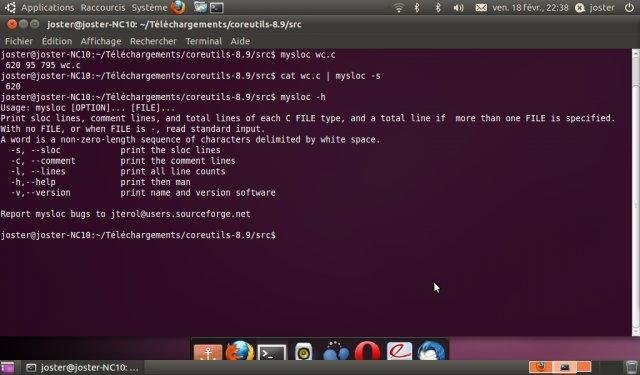Switch to first workspace in switcher
Screen dimensions: 640x375
540,367
